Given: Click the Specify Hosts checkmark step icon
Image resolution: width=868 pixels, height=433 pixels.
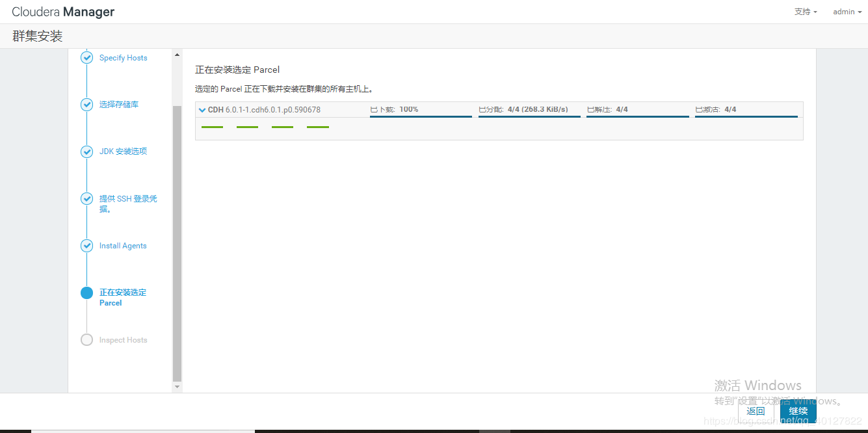Looking at the screenshot, I should [86, 58].
